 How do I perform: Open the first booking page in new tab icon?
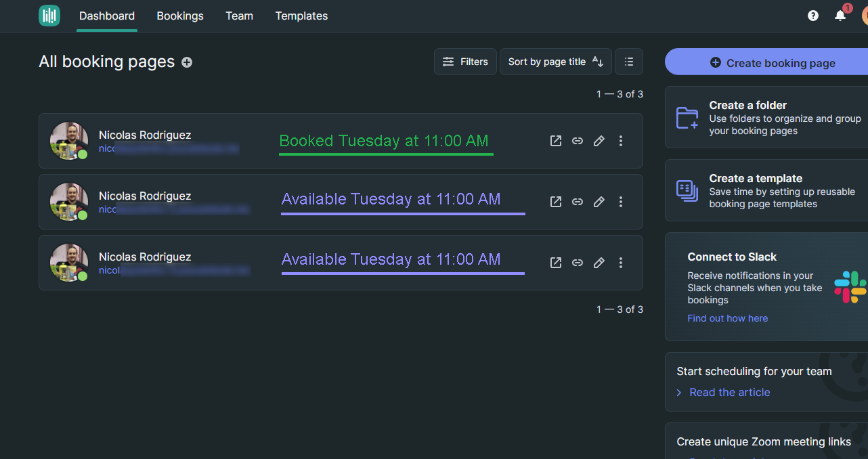(556, 141)
